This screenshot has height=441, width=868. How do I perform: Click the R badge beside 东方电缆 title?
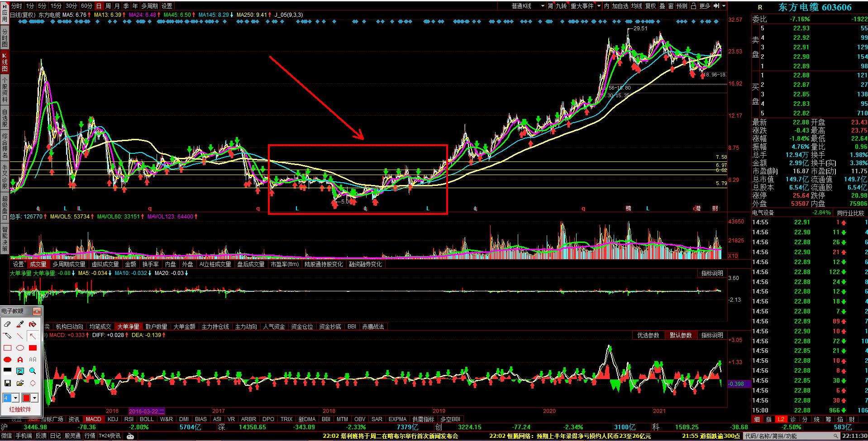coord(760,7)
